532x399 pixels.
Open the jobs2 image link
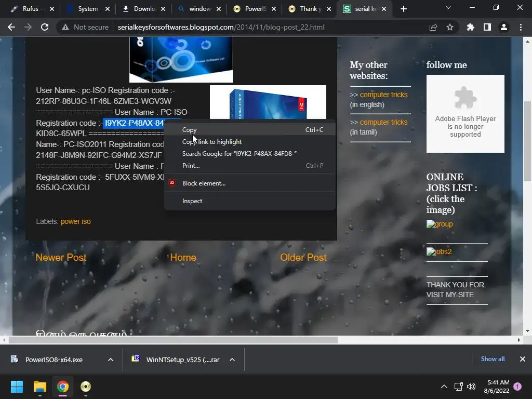coord(438,251)
